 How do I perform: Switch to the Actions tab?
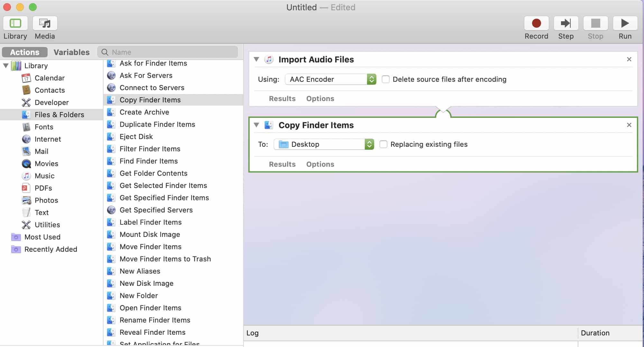click(x=25, y=52)
